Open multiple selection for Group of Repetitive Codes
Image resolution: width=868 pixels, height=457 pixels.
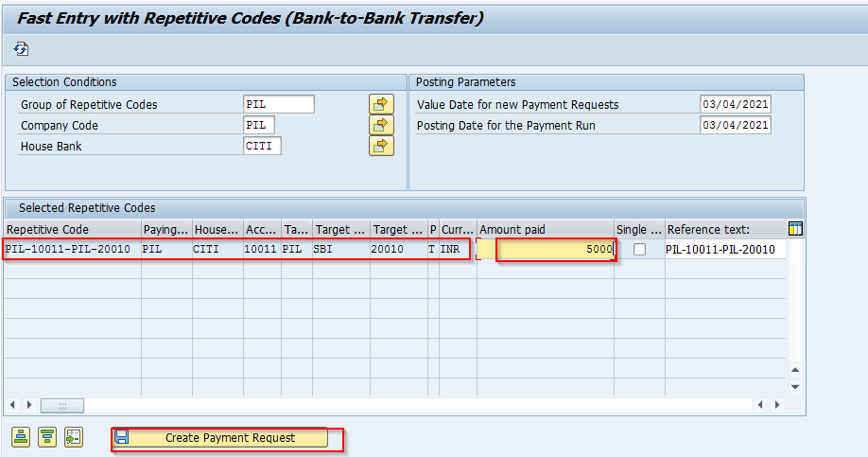pyautogui.click(x=381, y=103)
